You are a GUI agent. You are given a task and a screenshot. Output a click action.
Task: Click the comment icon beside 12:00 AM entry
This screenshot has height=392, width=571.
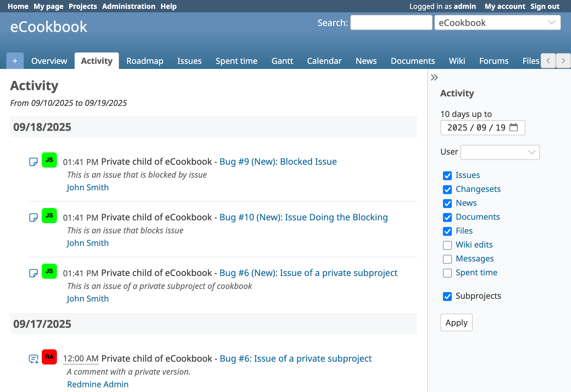pyautogui.click(x=33, y=359)
